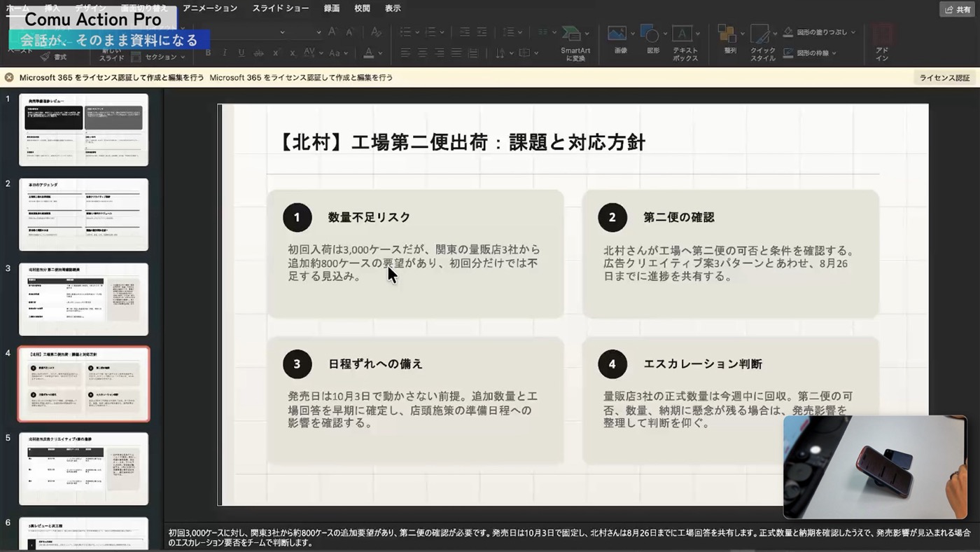The width and height of the screenshot is (980, 552).
Task: Select slide 1 thumbnail
Action: (83, 130)
